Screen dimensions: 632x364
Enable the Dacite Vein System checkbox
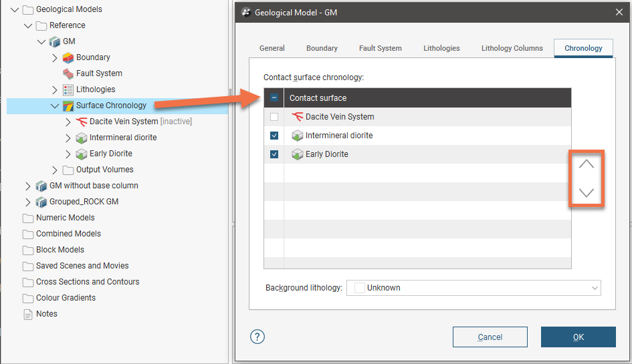coord(274,117)
